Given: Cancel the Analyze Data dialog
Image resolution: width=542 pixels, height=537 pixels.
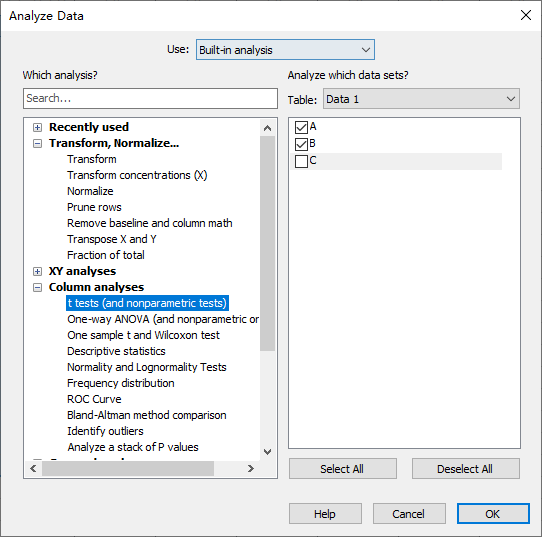Looking at the screenshot, I should click(x=409, y=514).
